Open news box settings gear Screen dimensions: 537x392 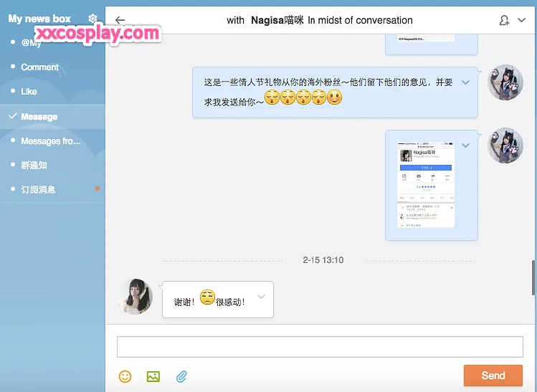click(92, 19)
